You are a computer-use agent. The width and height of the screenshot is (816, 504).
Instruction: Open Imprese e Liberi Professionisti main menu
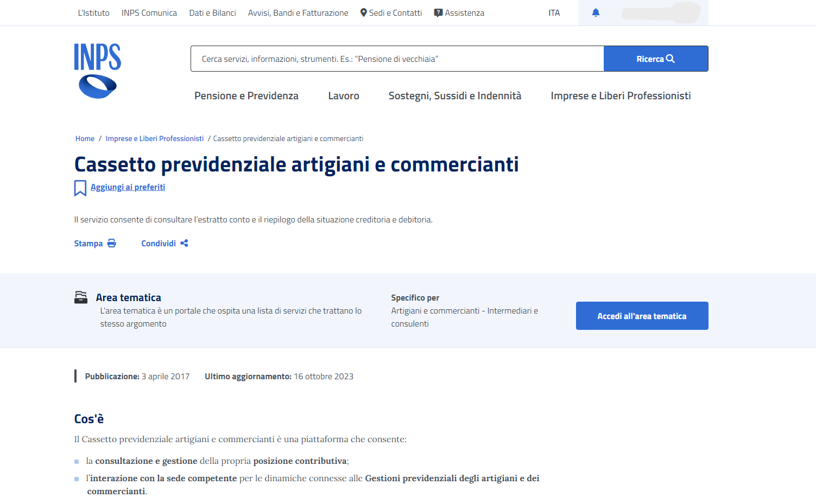(621, 95)
